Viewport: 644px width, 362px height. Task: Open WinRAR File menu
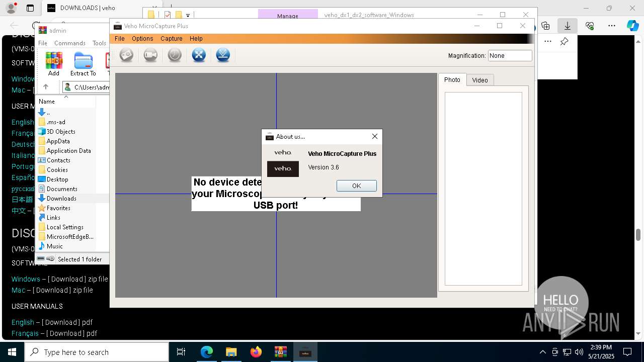43,43
